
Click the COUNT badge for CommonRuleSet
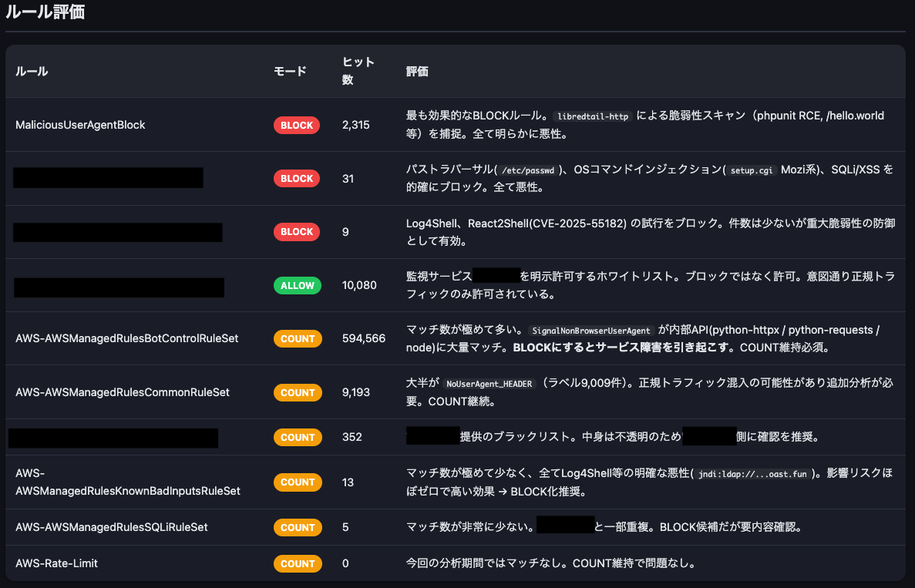pyautogui.click(x=298, y=392)
